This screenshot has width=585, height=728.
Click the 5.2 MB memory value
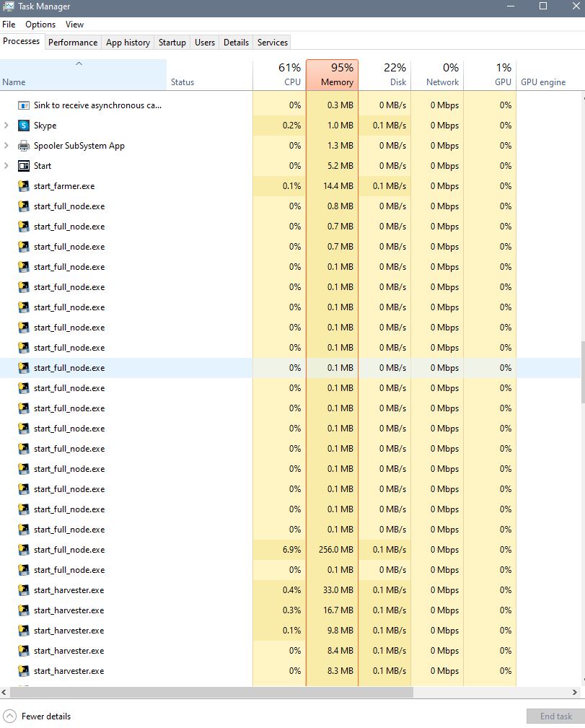pyautogui.click(x=340, y=166)
